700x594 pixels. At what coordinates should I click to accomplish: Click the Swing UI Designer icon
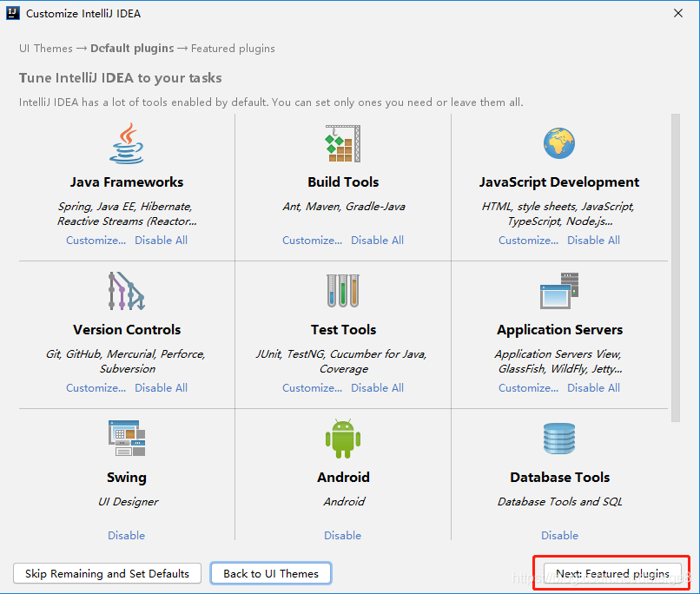tap(127, 439)
